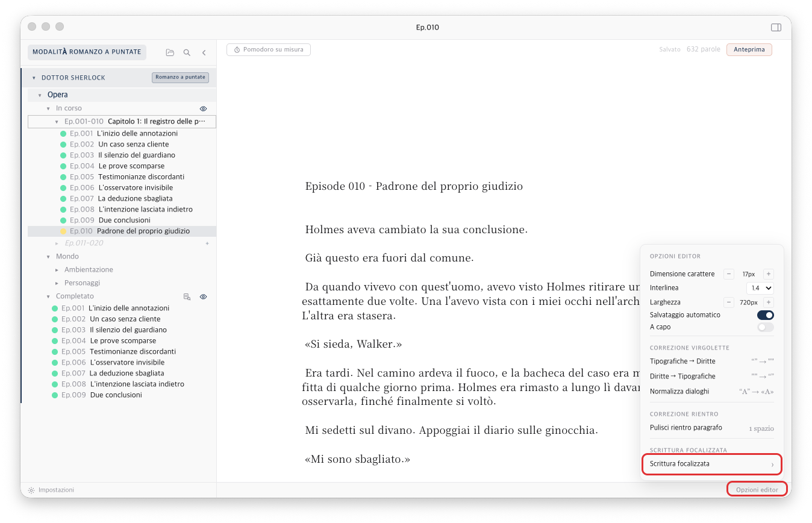
Task: Open Interlinea 1.4 dropdown
Action: pos(760,288)
